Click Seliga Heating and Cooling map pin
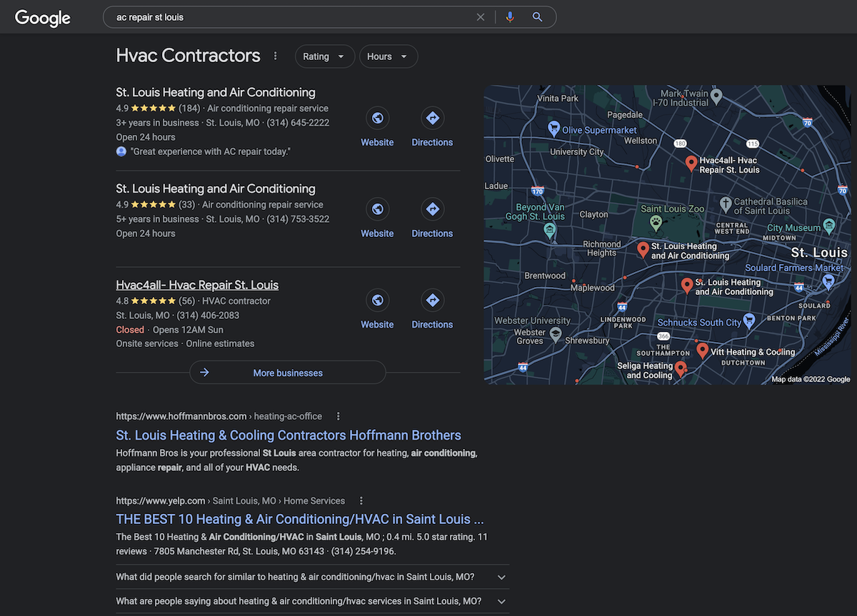This screenshot has height=616, width=857. pyautogui.click(x=680, y=368)
